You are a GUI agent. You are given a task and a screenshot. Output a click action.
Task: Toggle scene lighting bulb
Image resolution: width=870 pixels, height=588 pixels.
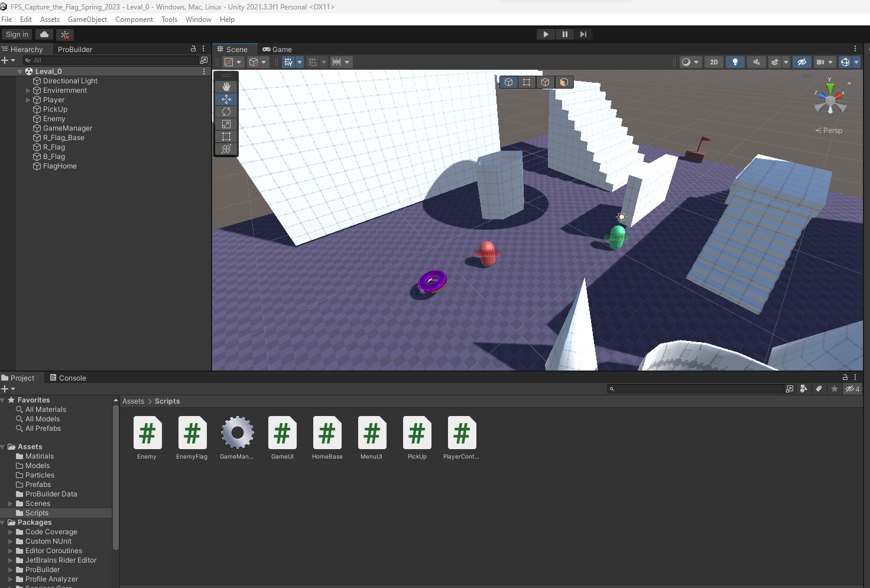coord(735,62)
